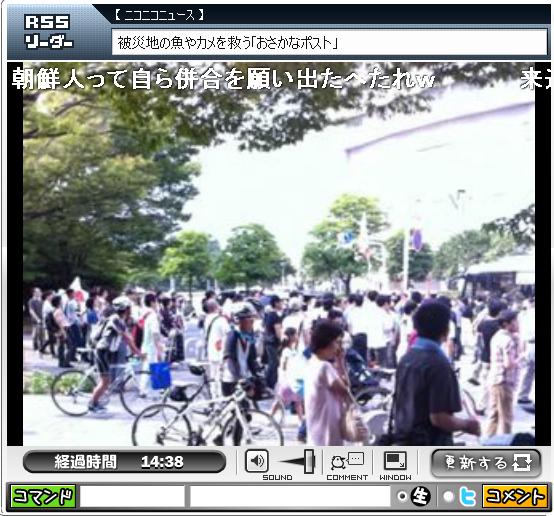
Task: Open the green コマンド button
Action: pos(43,496)
